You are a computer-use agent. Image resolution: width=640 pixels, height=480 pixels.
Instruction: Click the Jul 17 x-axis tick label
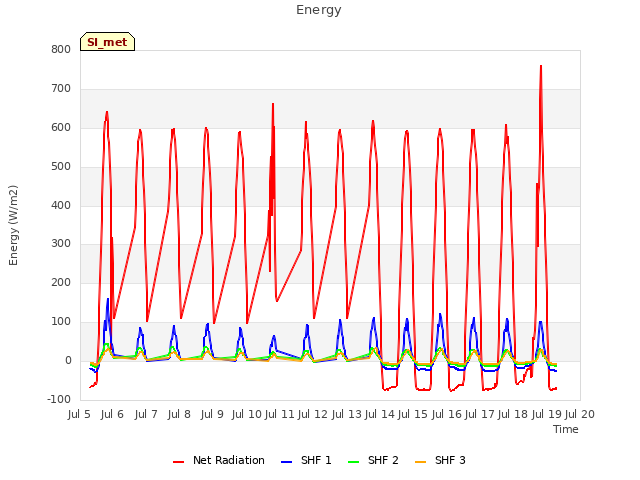tap(480, 414)
